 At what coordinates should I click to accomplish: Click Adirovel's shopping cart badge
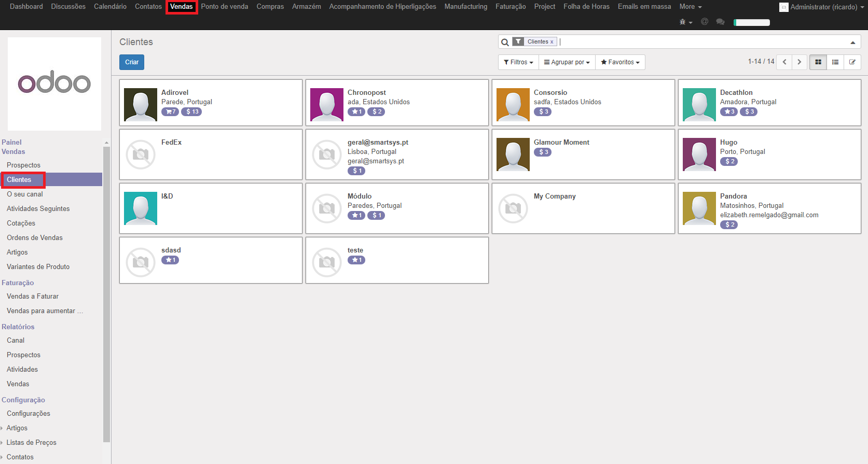(170, 112)
